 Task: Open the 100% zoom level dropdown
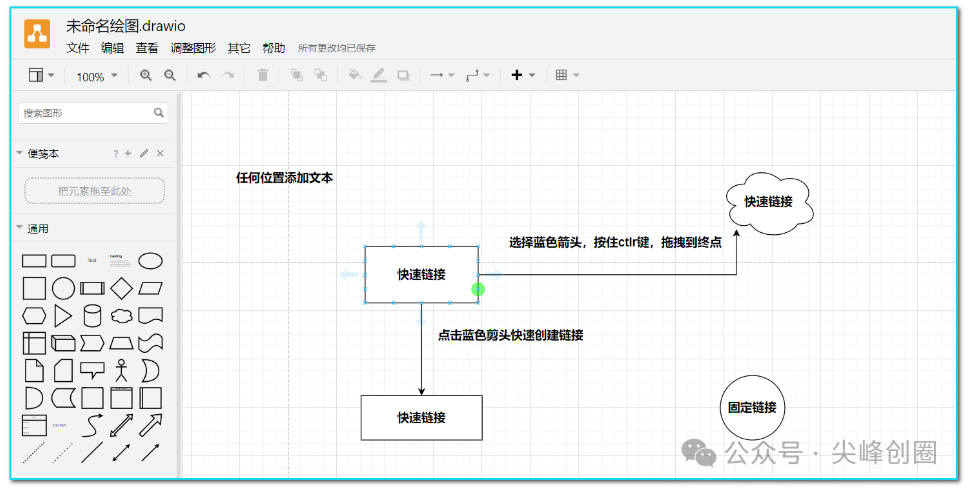pos(97,77)
